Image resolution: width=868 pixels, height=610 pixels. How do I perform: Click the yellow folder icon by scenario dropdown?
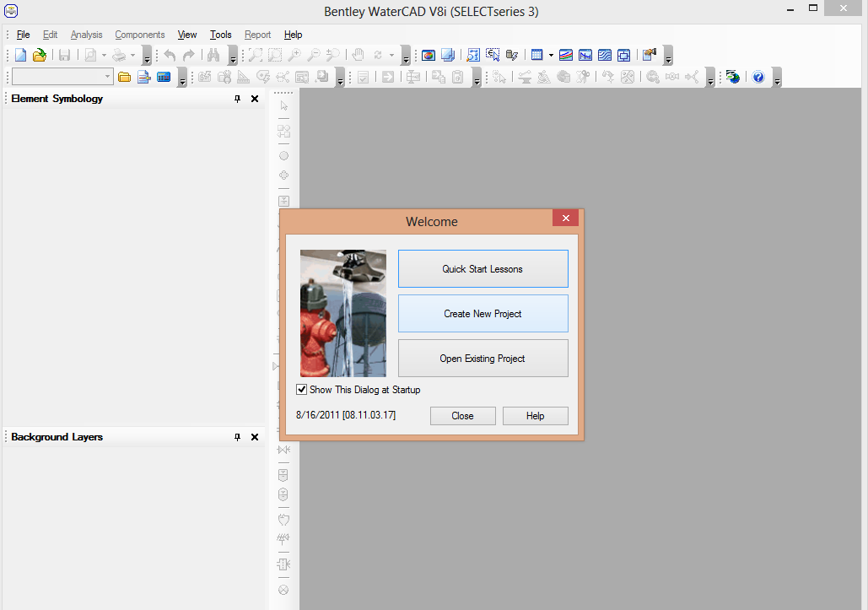point(124,78)
